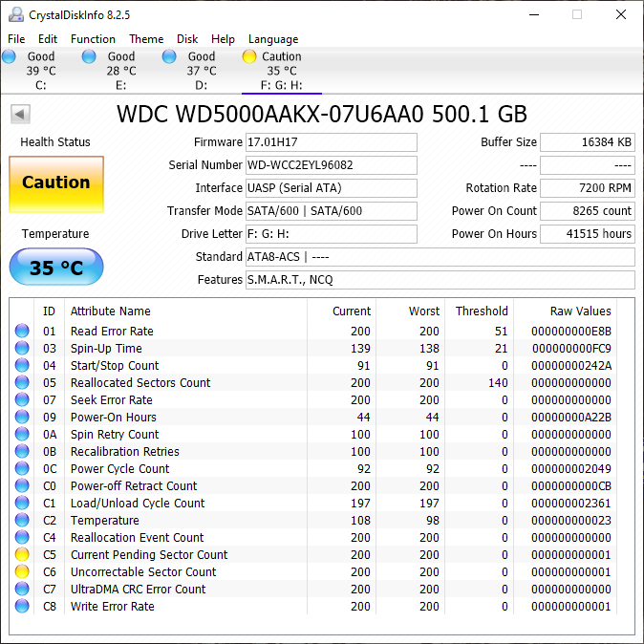
Task: Select the Current Pending Sector Count row text
Action: [x=149, y=554]
